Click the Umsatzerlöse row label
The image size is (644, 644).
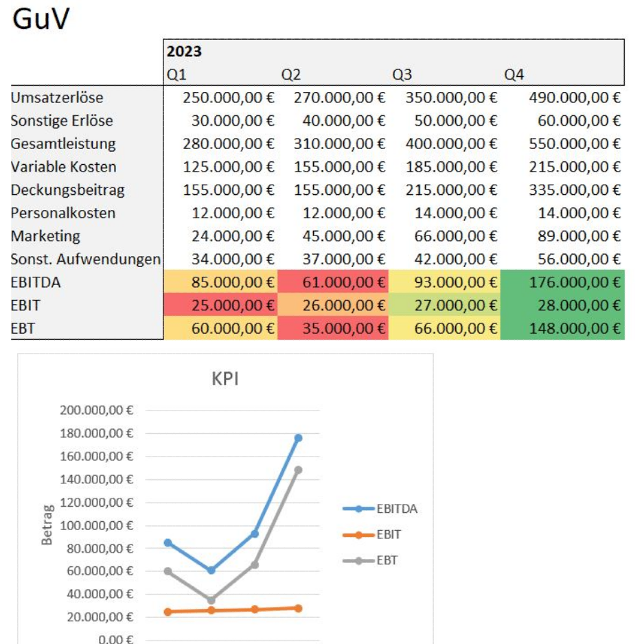pyautogui.click(x=57, y=97)
